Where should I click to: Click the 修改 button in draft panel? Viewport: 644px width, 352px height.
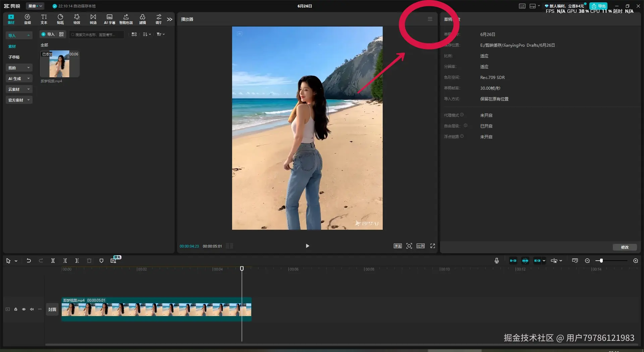point(625,247)
